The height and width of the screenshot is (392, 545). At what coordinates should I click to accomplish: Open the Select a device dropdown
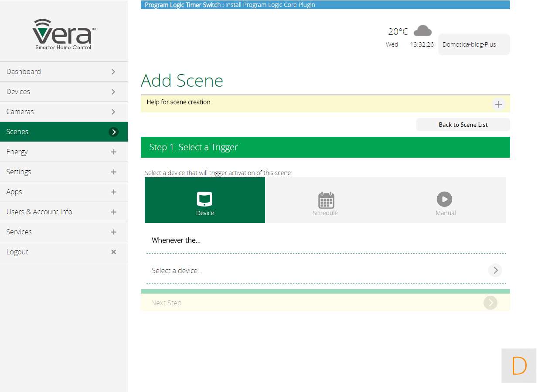click(495, 270)
